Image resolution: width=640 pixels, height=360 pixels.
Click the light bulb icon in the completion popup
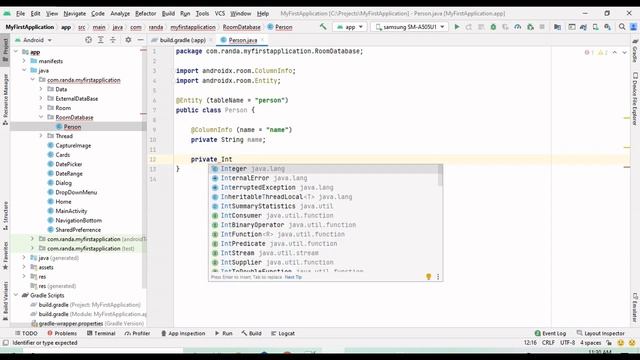[x=429, y=277]
